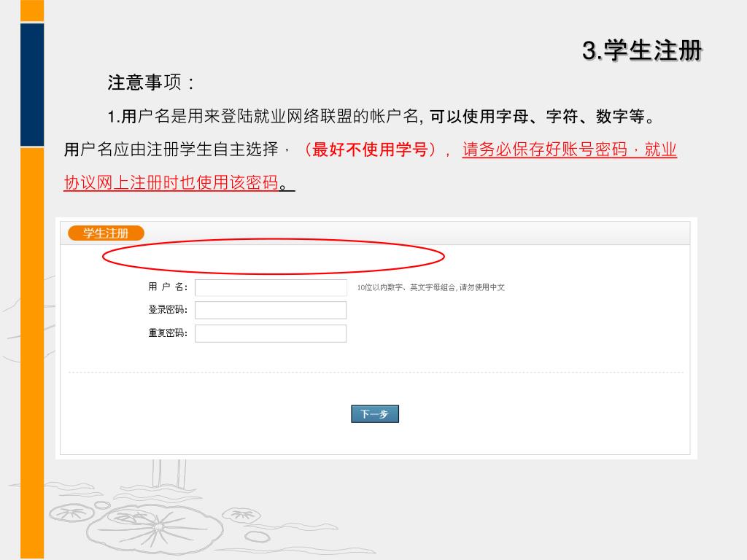Click the 用户名 input field
The image size is (747, 560).
[x=271, y=287]
